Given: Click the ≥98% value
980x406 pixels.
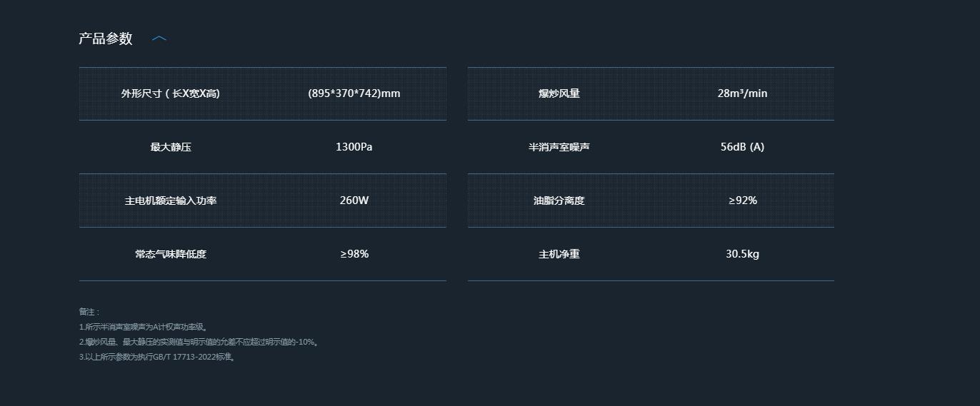Looking at the screenshot, I should (x=354, y=254).
